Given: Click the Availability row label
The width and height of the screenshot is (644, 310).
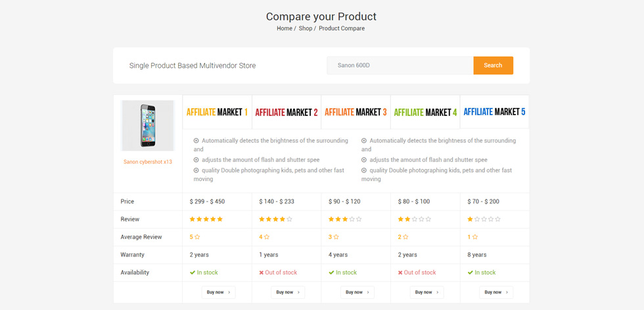Looking at the screenshot, I should [135, 272].
